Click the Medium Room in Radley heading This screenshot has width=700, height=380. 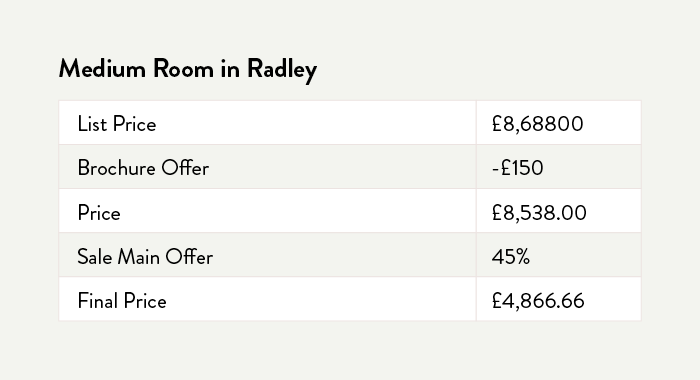point(188,69)
